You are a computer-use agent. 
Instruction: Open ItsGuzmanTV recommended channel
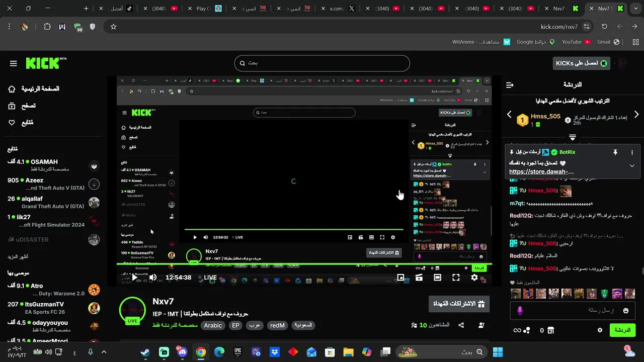(x=54, y=308)
